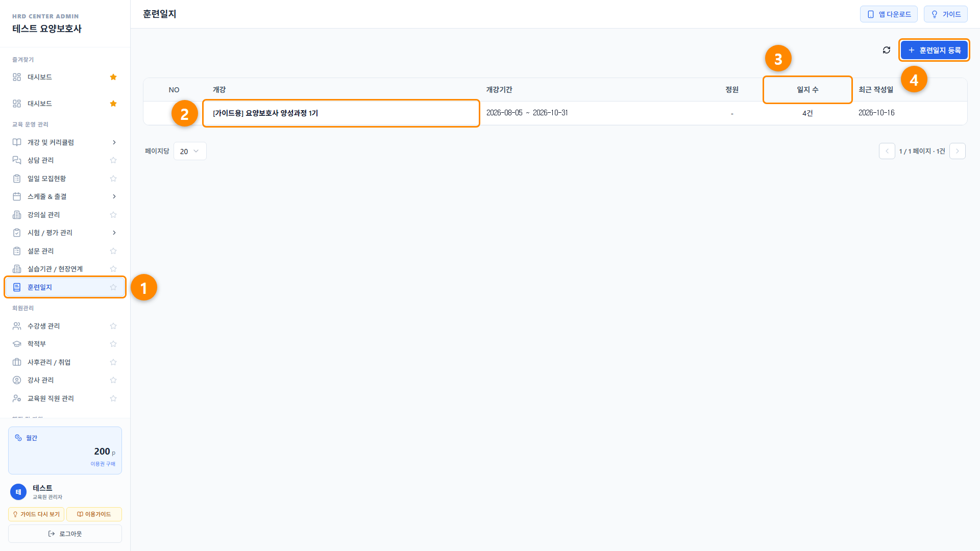This screenshot has width=980, height=551.
Task: Open the 페이지당 20 rows dropdown
Action: click(x=190, y=151)
